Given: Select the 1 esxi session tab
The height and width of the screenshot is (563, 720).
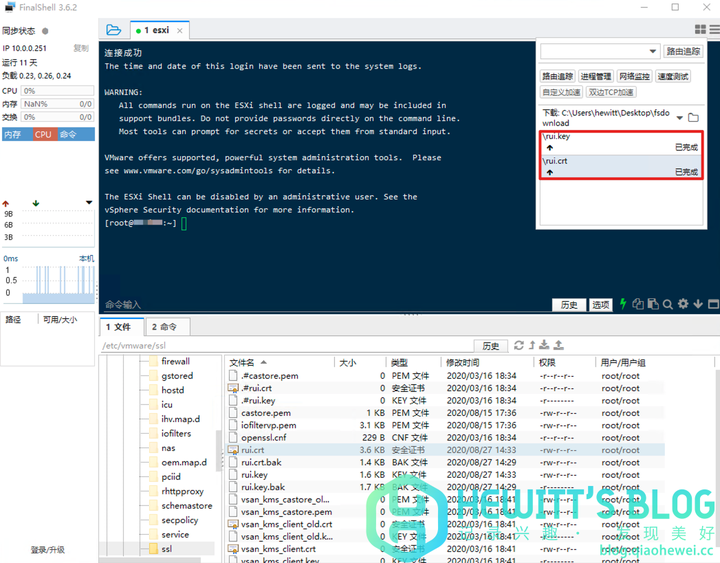Looking at the screenshot, I should point(156,30).
